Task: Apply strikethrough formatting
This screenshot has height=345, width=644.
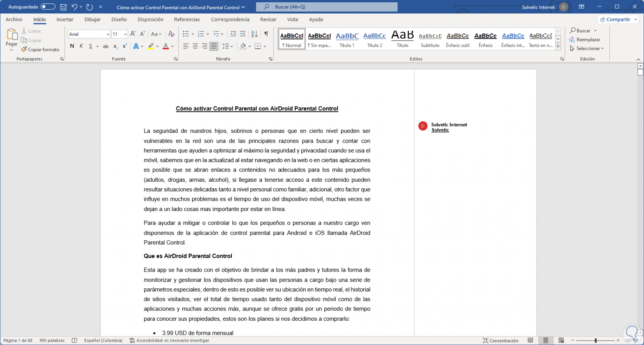Action: pyautogui.click(x=105, y=46)
